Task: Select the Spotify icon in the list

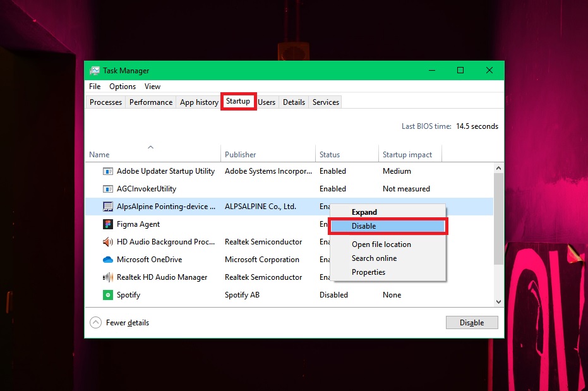Action: tap(107, 295)
